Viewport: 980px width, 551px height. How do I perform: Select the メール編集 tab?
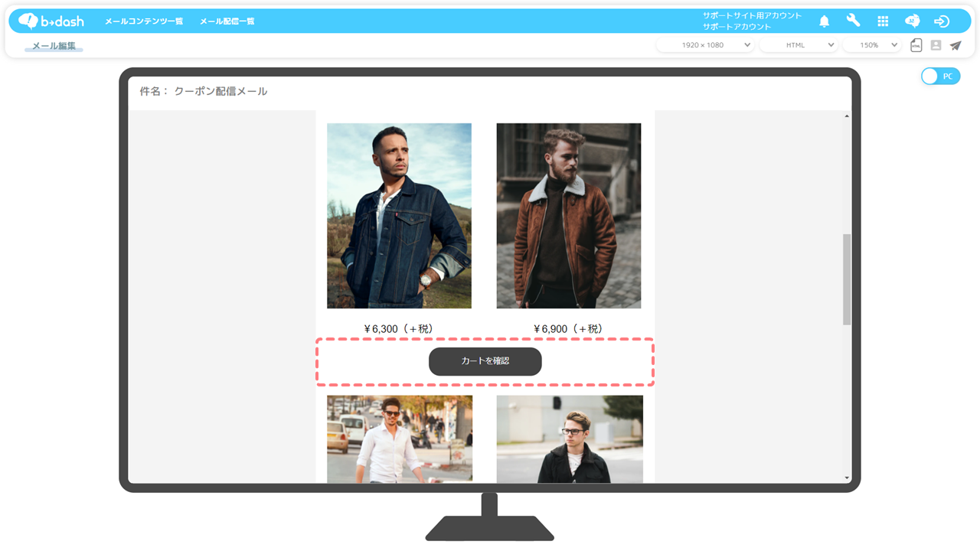(54, 46)
